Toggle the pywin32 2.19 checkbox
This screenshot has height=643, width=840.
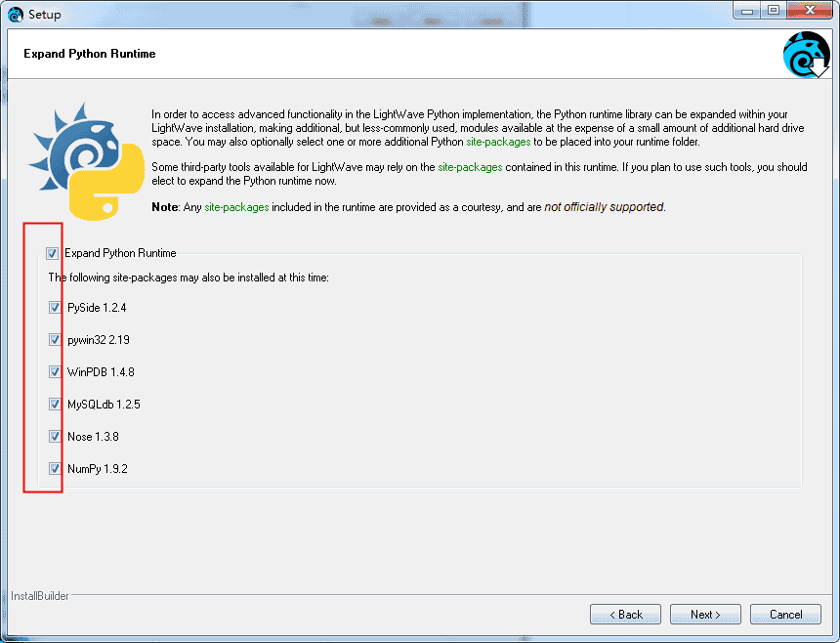(x=55, y=340)
